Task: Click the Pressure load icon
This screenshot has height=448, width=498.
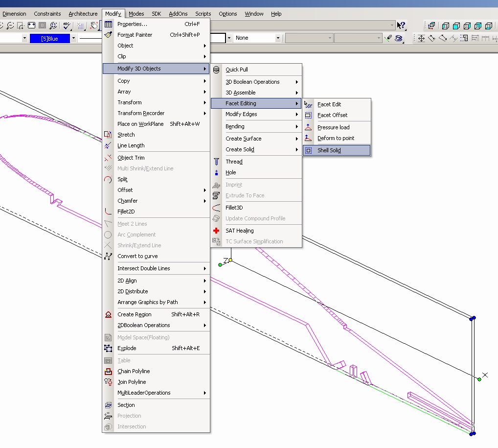Action: click(308, 127)
